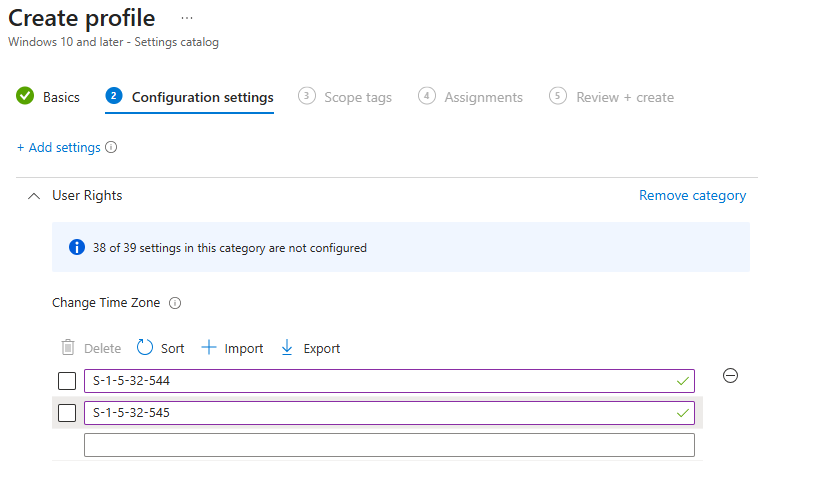
Task: Check the box for S-1-5-32-544
Action: pos(67,381)
